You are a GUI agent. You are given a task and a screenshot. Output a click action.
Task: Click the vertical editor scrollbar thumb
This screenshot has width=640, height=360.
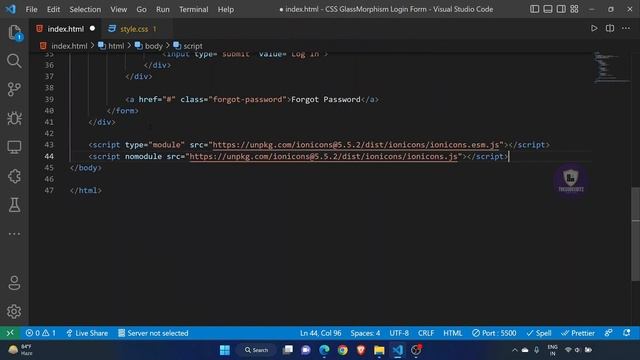[x=636, y=234]
